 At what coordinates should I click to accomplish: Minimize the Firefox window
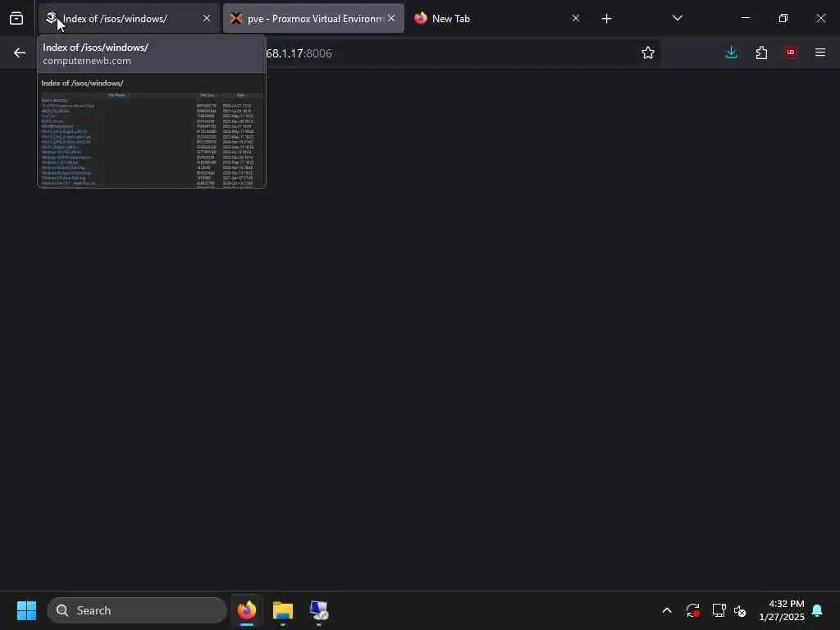746,18
